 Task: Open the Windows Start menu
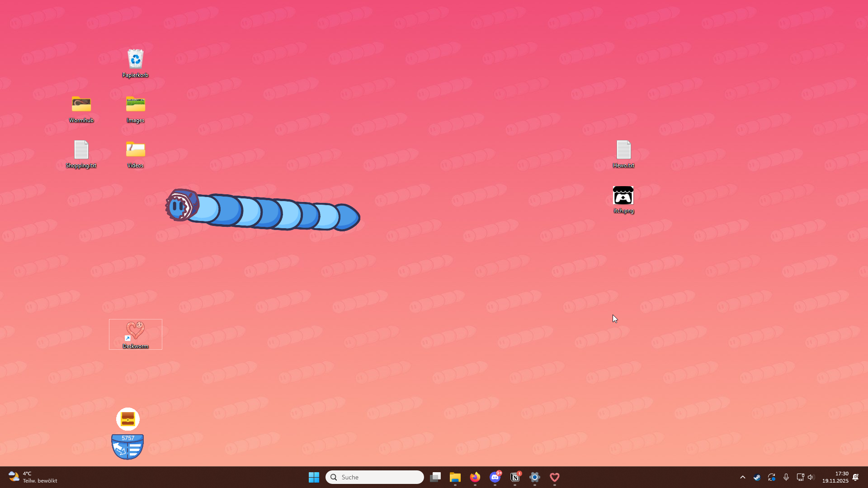[x=314, y=477]
